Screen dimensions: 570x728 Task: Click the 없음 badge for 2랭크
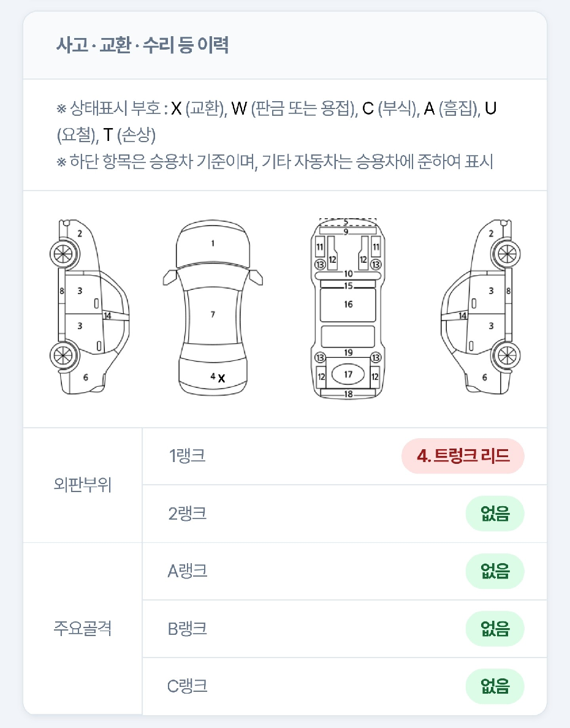495,514
